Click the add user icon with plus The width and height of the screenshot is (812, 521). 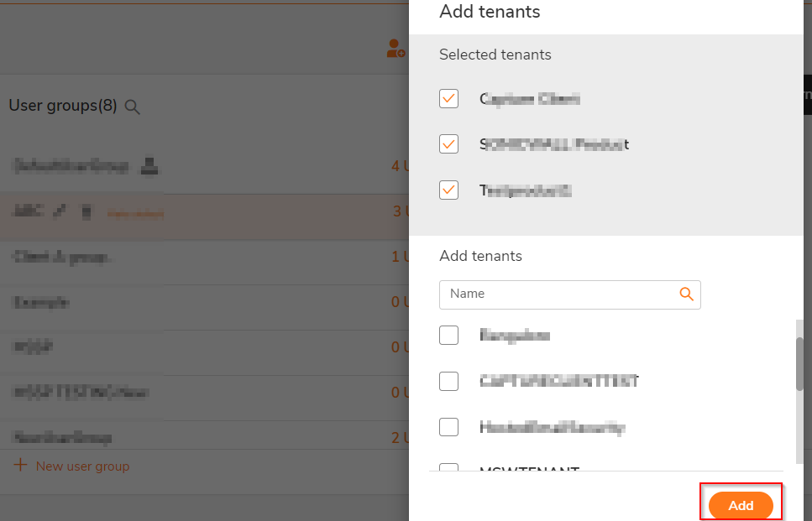click(396, 49)
